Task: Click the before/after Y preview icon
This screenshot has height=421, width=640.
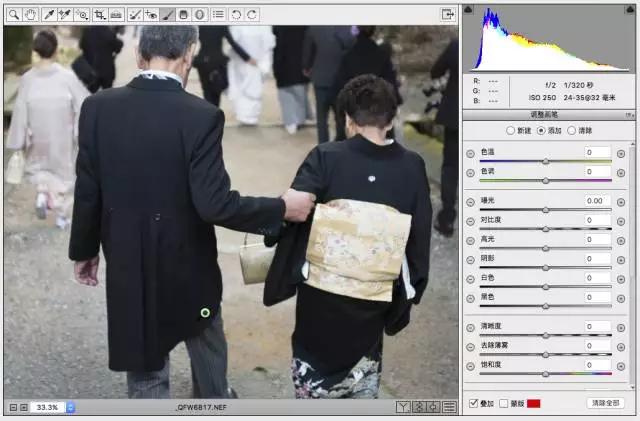Action: tap(403, 407)
